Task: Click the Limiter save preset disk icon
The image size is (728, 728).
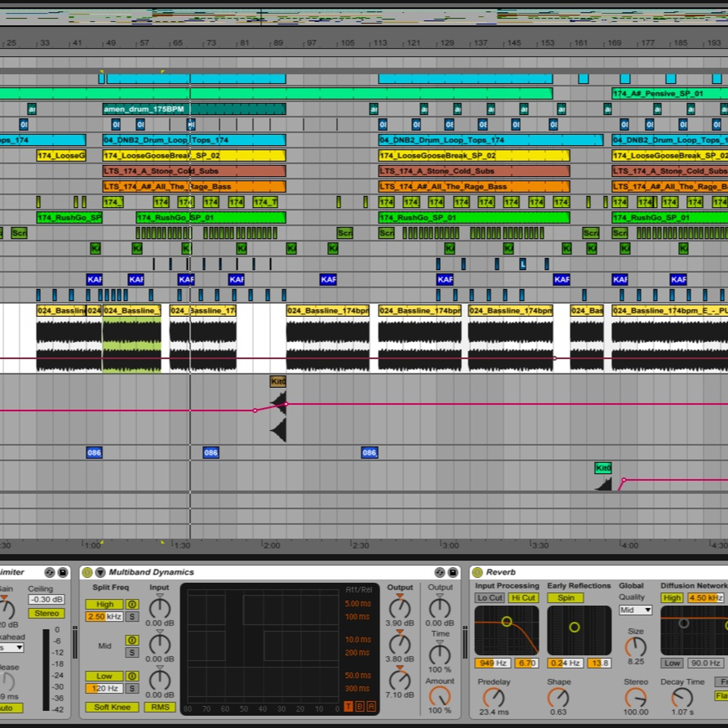Action: click(x=63, y=572)
